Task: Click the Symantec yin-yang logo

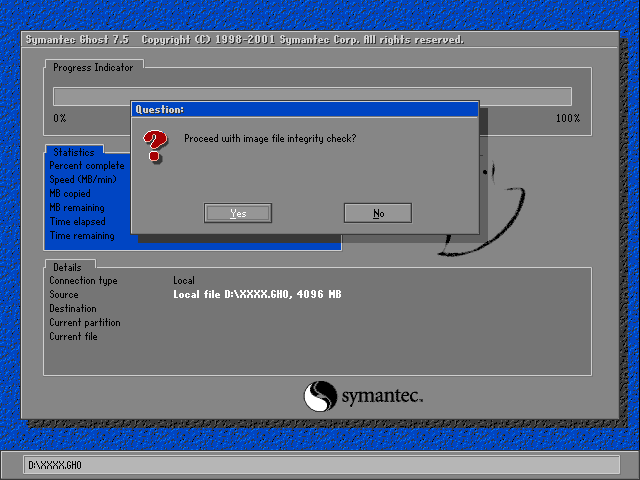Action: 320,396
